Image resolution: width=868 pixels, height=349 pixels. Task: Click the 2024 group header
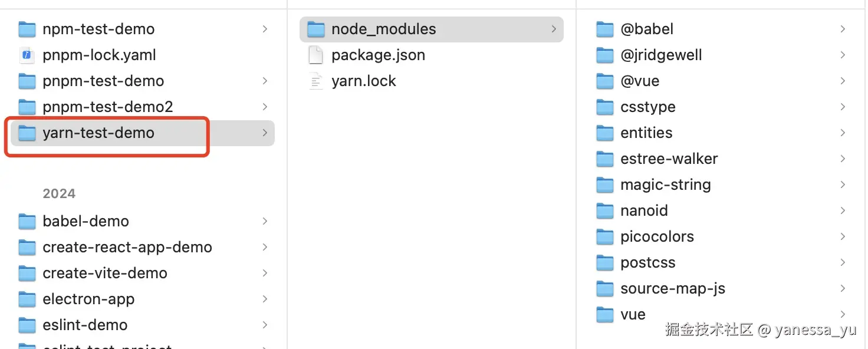[x=59, y=194]
